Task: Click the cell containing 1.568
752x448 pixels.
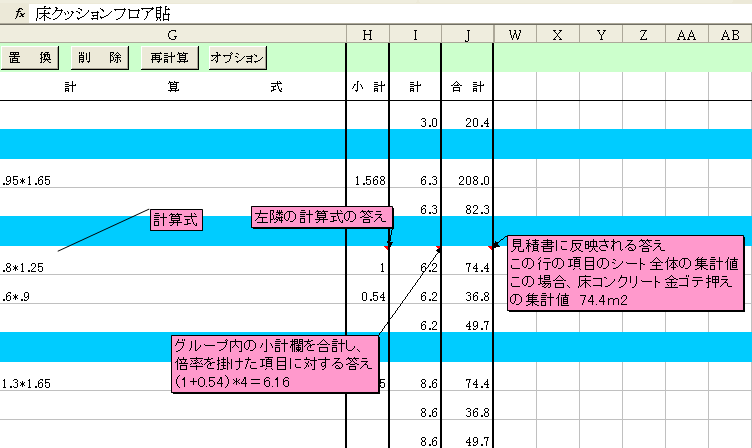Action: 367,181
